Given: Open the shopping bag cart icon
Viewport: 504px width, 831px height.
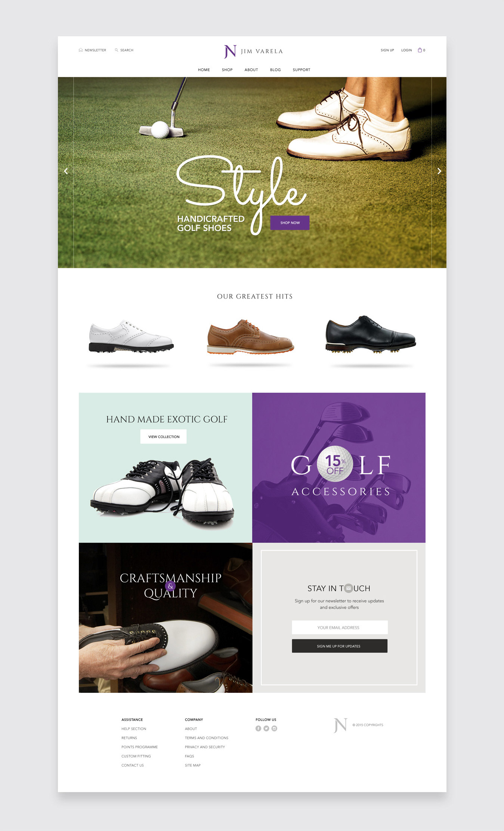Looking at the screenshot, I should tap(420, 50).
